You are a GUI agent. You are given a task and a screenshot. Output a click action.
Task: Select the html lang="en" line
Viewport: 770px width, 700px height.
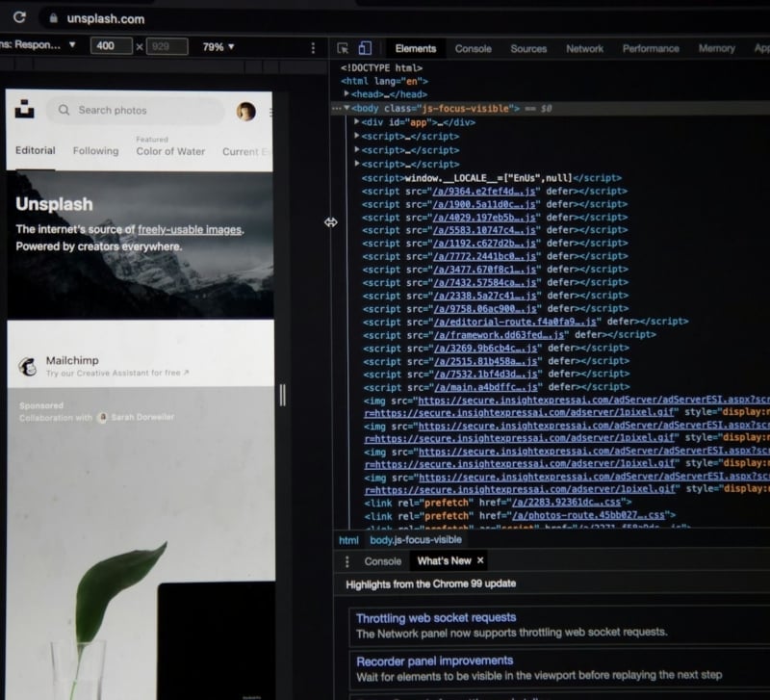(384, 81)
